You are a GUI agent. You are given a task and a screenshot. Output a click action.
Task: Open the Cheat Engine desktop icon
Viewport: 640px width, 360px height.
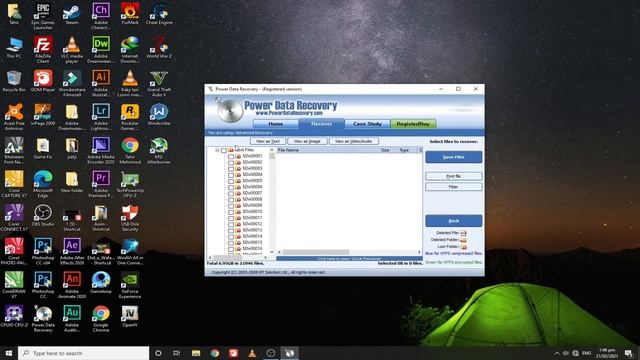[159, 14]
